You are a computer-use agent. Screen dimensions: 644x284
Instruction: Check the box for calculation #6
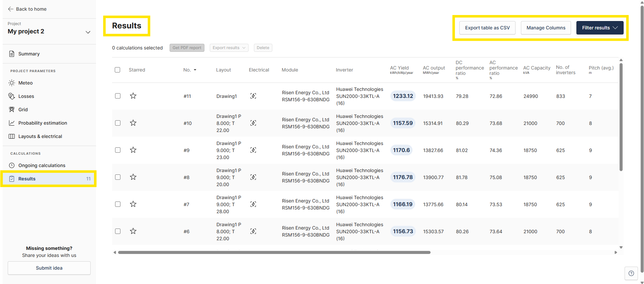[118, 231]
